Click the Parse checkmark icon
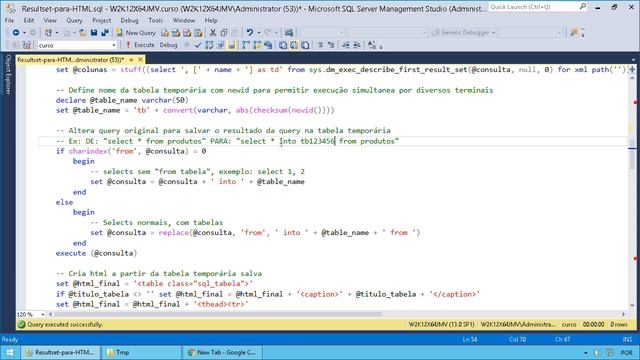The height and width of the screenshot is (360, 640). (198, 45)
